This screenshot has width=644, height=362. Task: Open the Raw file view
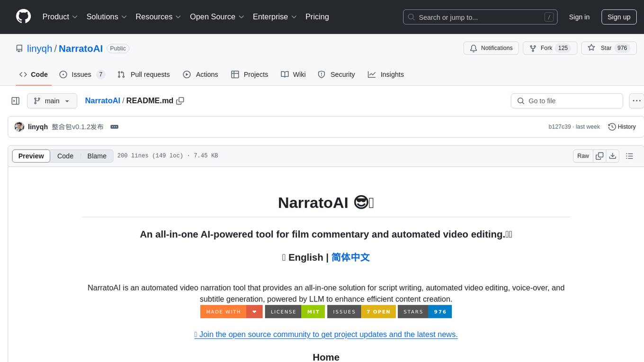[x=583, y=156]
